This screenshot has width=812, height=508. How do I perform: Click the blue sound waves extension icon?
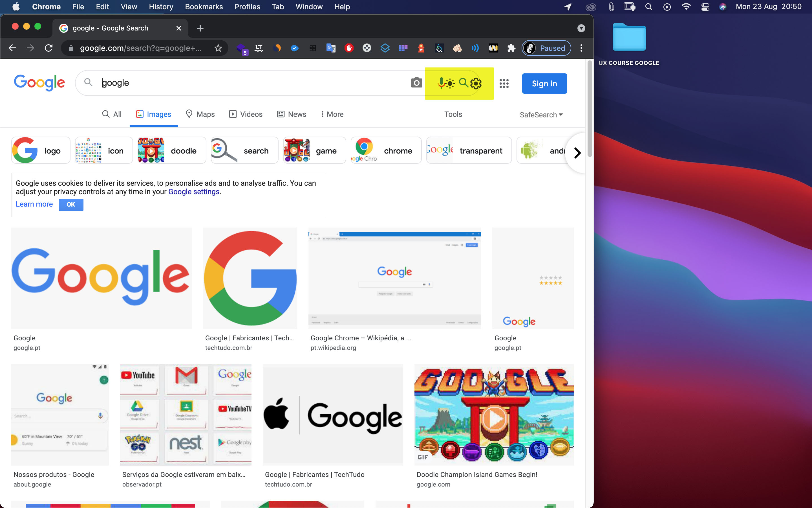pos(475,48)
